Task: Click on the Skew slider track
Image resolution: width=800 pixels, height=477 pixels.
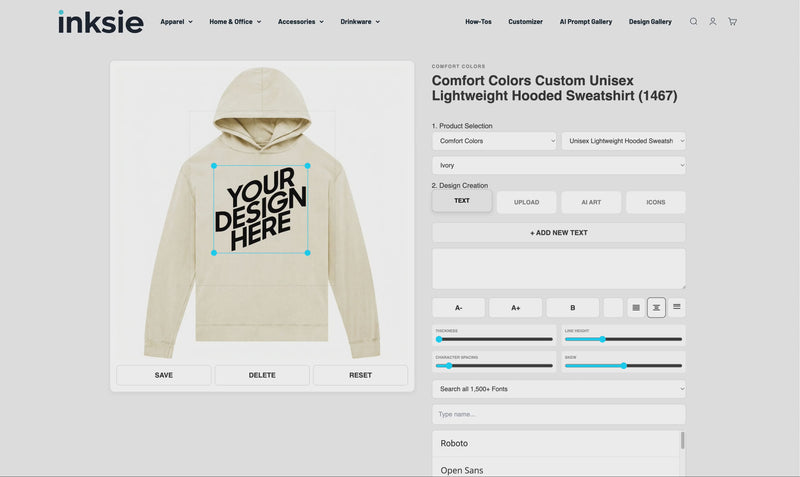Action: (x=623, y=366)
